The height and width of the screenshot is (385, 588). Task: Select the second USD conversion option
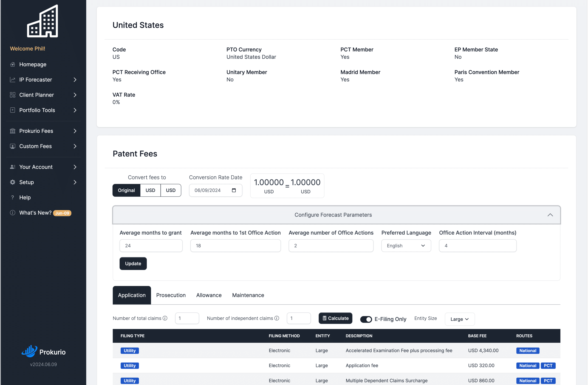pos(171,190)
